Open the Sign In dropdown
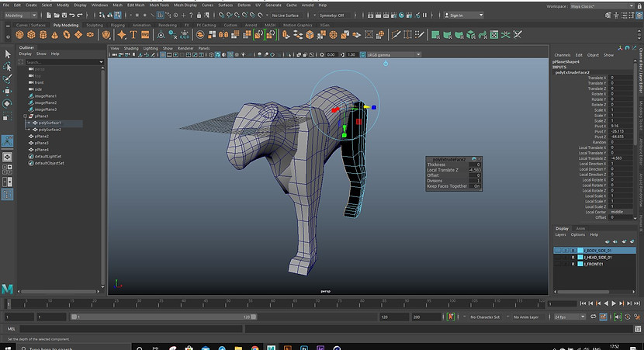This screenshot has height=350, width=644. 464,16
